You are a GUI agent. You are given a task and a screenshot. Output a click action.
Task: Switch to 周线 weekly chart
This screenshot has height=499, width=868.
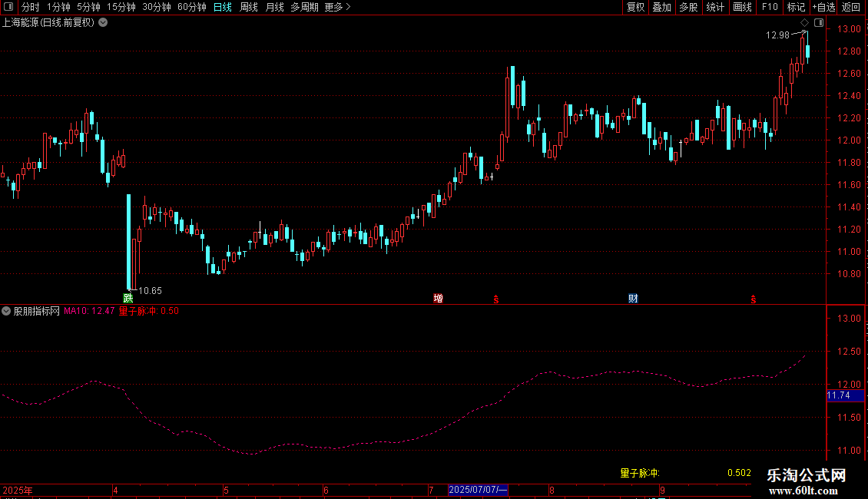click(249, 7)
